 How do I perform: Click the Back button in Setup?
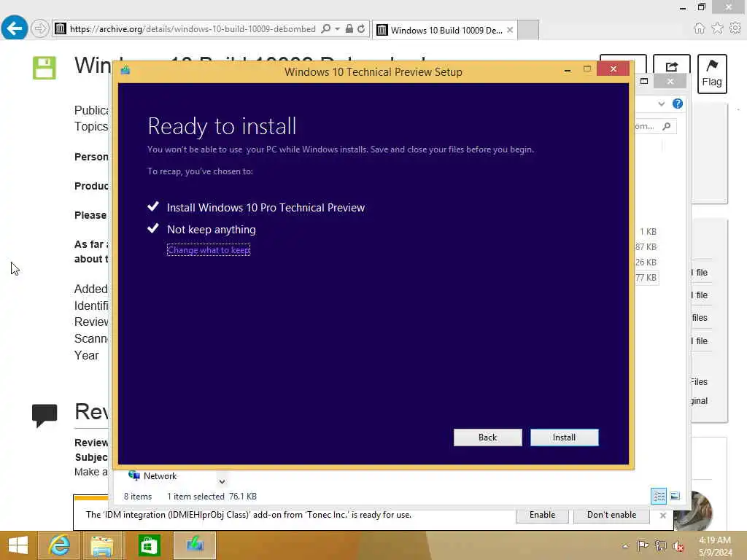click(x=487, y=437)
